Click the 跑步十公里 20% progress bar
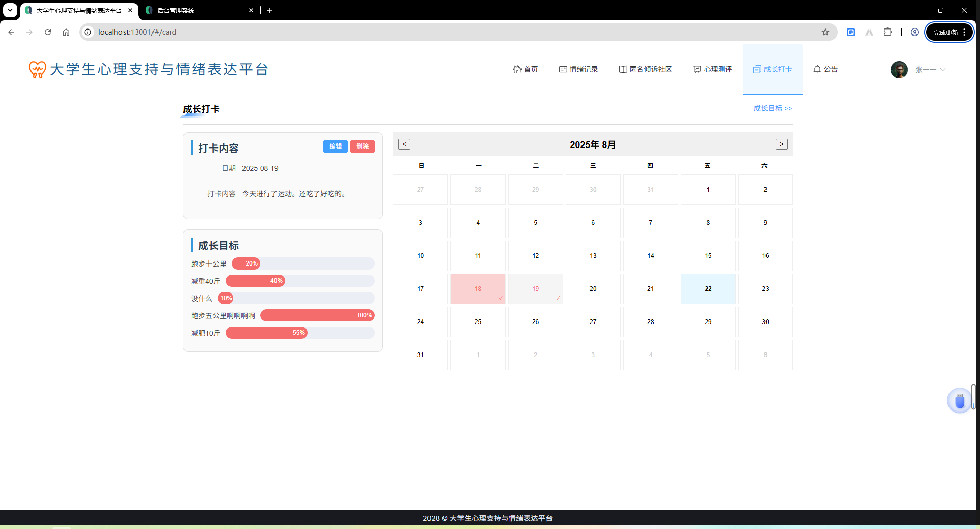Viewport: 980px width, 529px height. (x=303, y=263)
